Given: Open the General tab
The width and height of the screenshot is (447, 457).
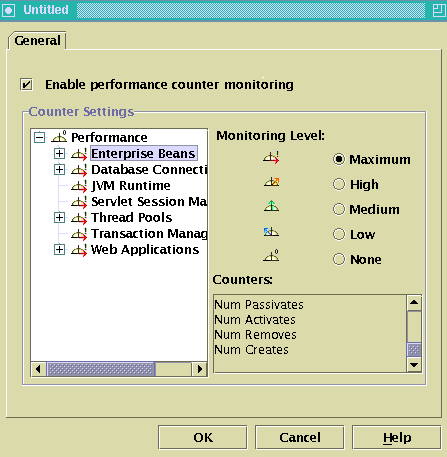Looking at the screenshot, I should click(x=37, y=41).
